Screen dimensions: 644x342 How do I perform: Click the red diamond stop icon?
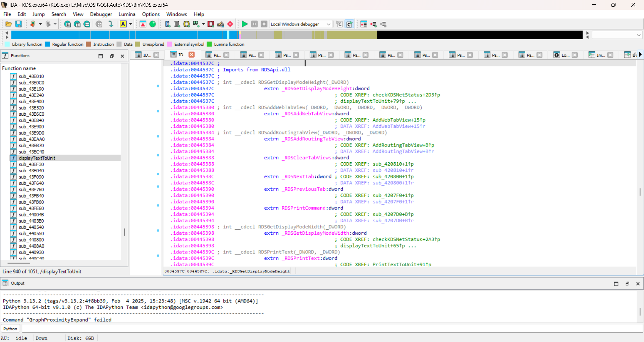click(230, 24)
